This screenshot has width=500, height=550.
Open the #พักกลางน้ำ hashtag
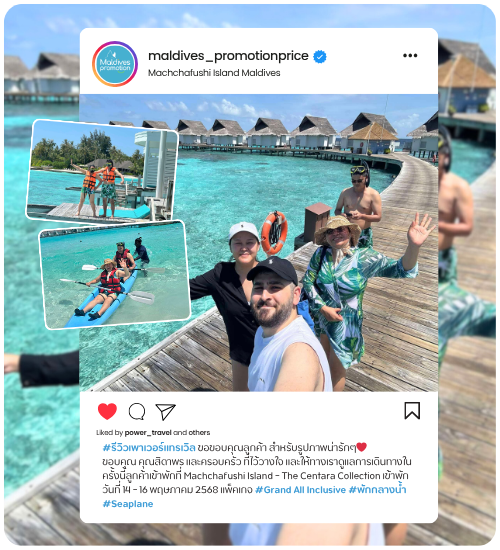coord(377,490)
